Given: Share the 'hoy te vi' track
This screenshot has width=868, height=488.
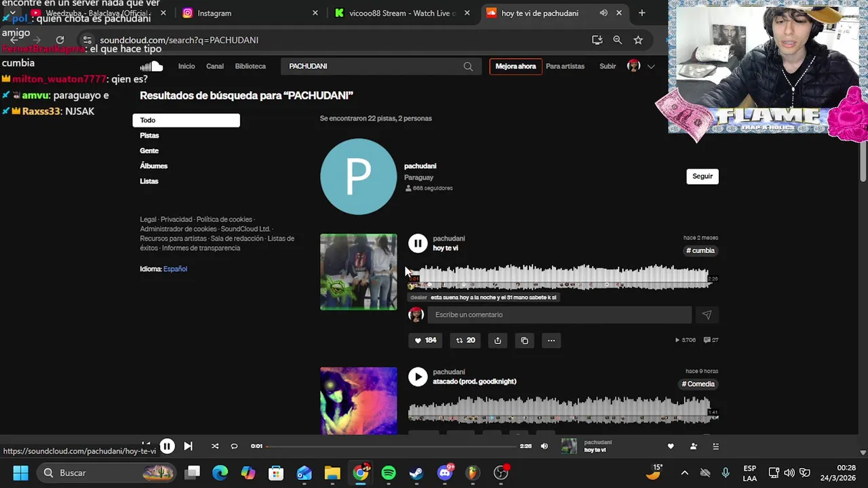Looking at the screenshot, I should pyautogui.click(x=498, y=340).
